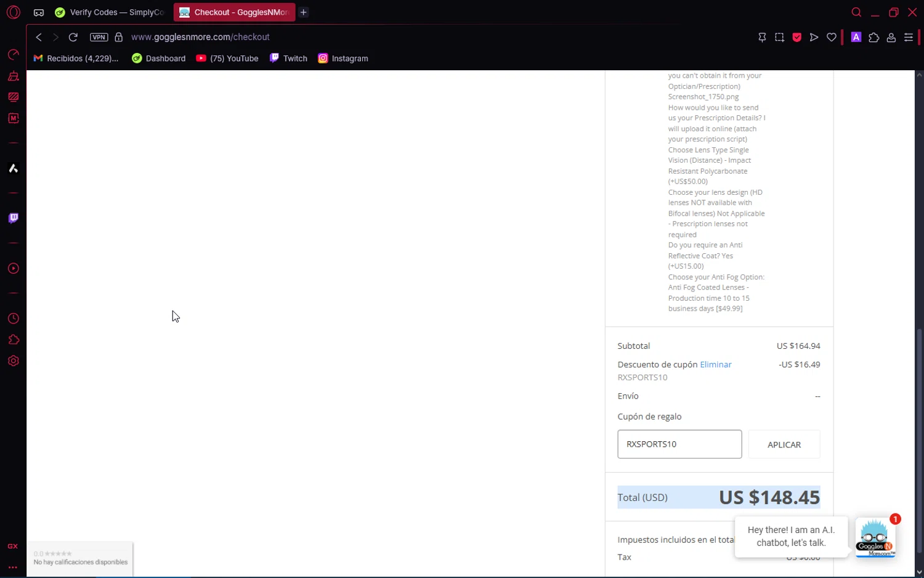The height and width of the screenshot is (578, 924).
Task: Go forward to next page
Action: click(x=55, y=37)
